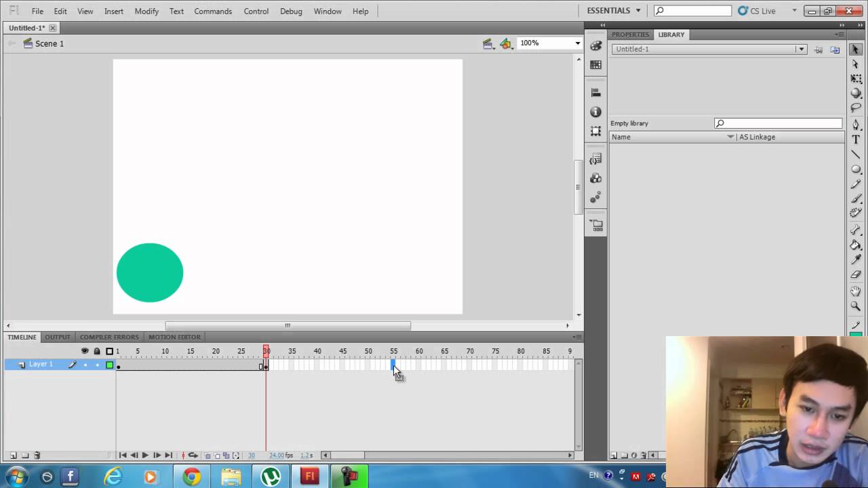Select the Hand tool
Screen dimensions: 868x488
[x=856, y=291]
